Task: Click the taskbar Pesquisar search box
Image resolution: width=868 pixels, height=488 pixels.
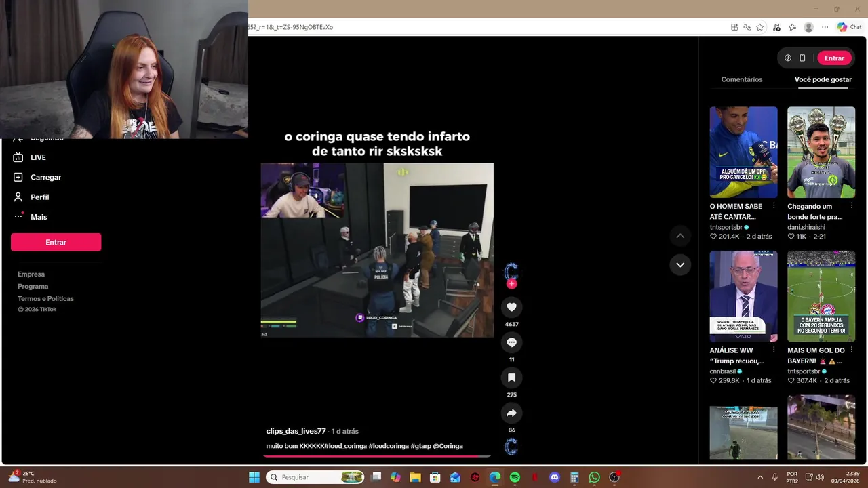Action: click(315, 477)
